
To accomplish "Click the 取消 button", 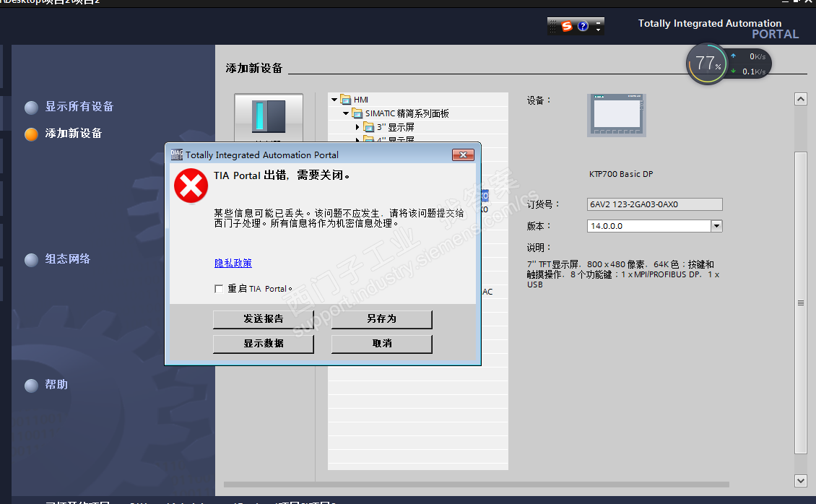I will [381, 344].
